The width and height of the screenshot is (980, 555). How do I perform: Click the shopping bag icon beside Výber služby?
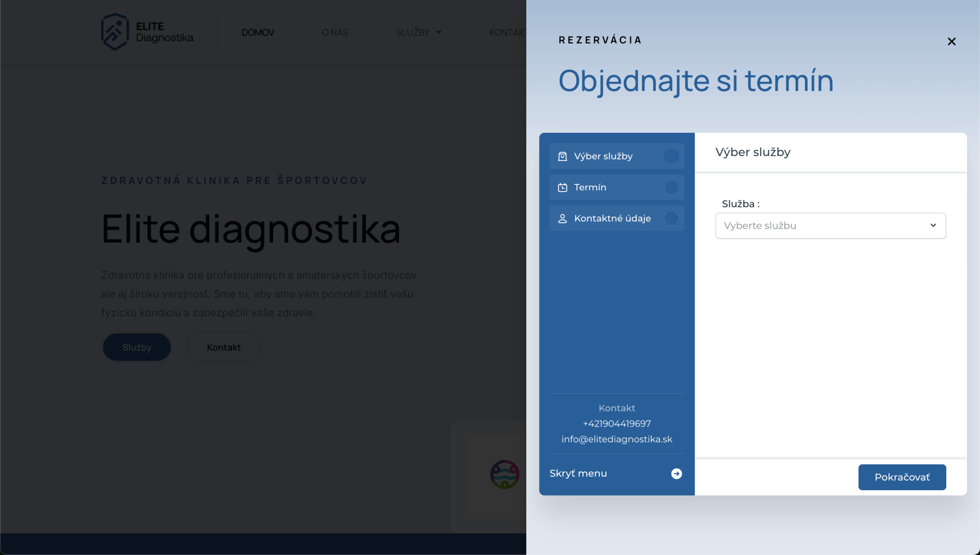562,156
